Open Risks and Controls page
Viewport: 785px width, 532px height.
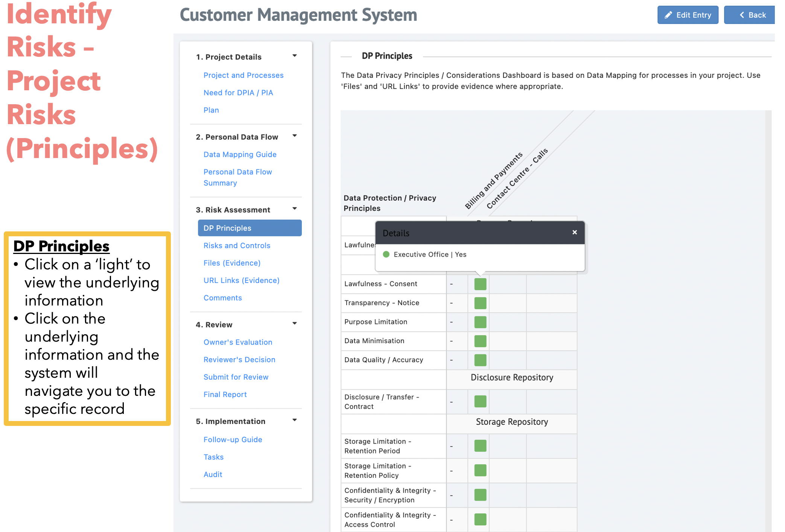[237, 246]
